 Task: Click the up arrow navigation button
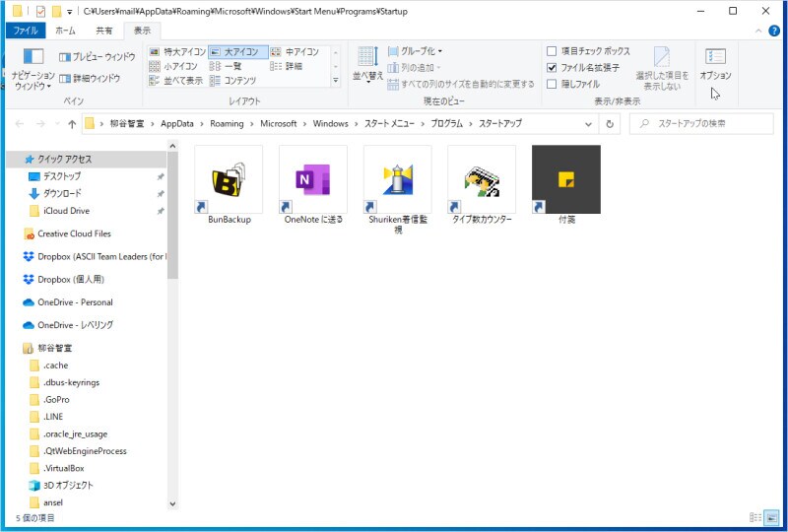coord(72,124)
